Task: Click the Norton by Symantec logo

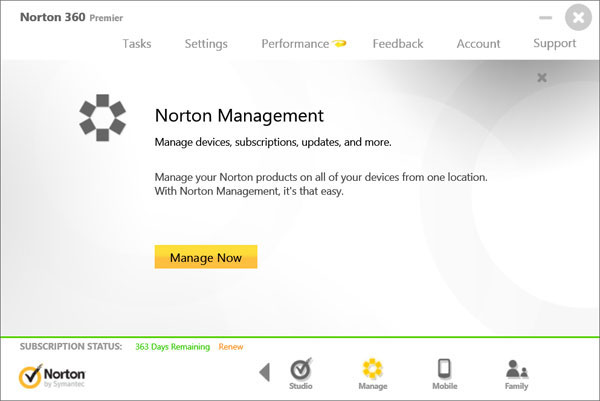Action: [52, 376]
